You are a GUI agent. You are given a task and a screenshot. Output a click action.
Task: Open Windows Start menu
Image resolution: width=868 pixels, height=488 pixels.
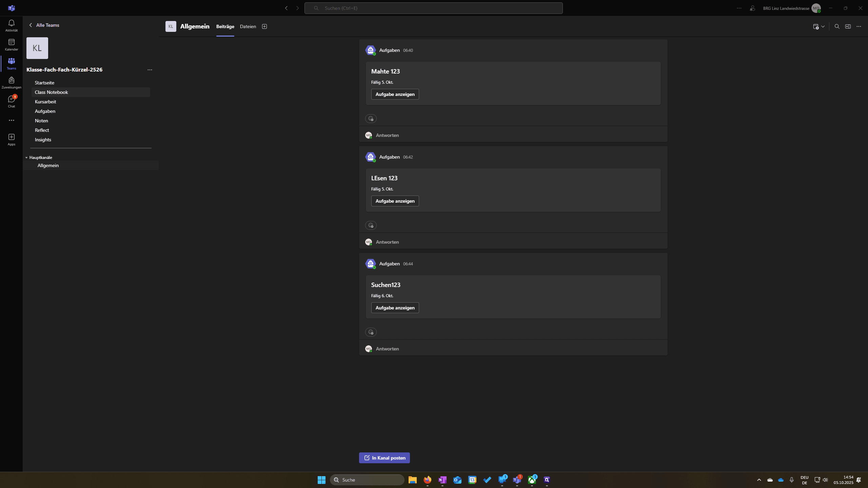321,480
